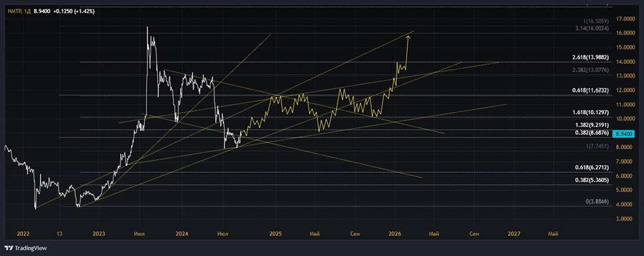644x256 pixels.
Task: Click the 2027 time axis label
Action: click(513, 233)
